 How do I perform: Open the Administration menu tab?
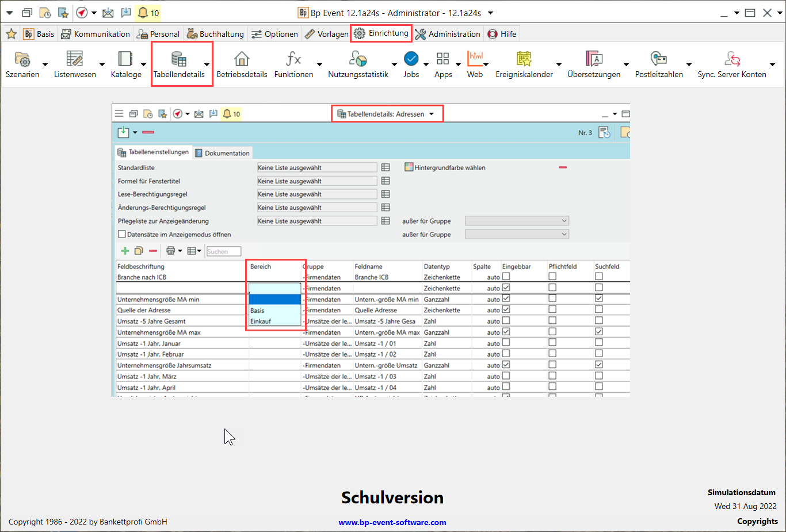click(448, 34)
